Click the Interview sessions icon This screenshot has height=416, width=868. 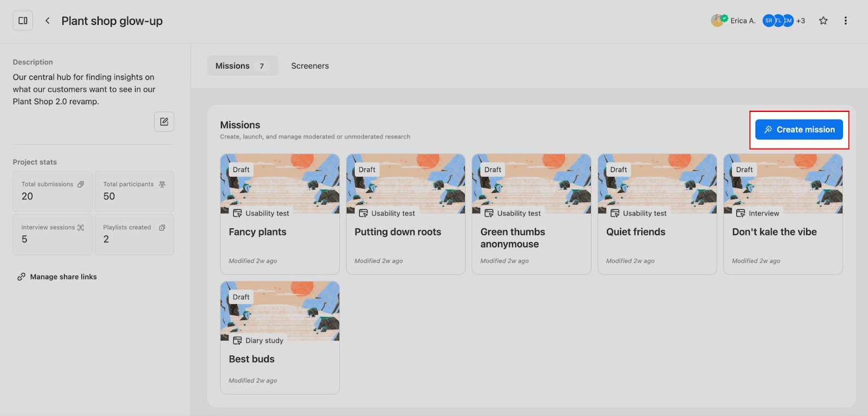pos(81,228)
